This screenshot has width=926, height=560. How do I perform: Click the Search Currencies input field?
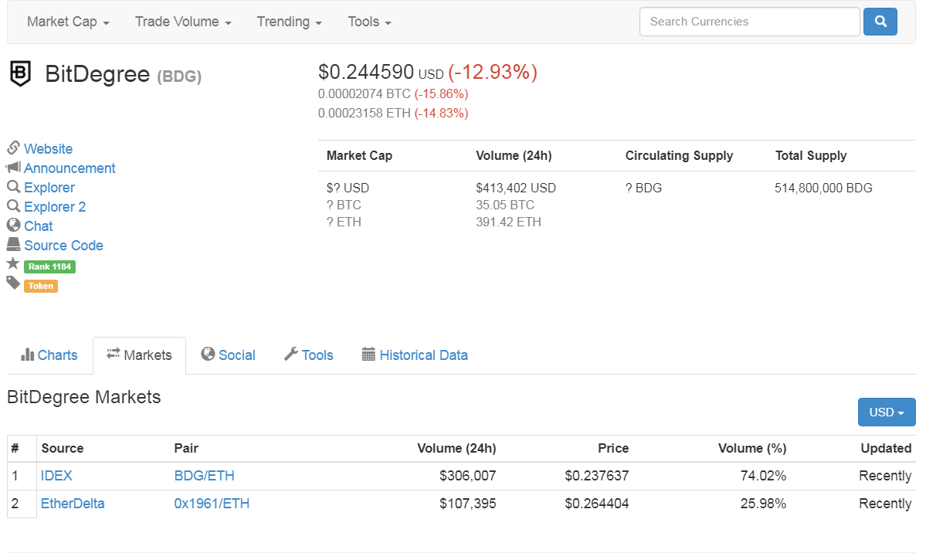pyautogui.click(x=749, y=22)
